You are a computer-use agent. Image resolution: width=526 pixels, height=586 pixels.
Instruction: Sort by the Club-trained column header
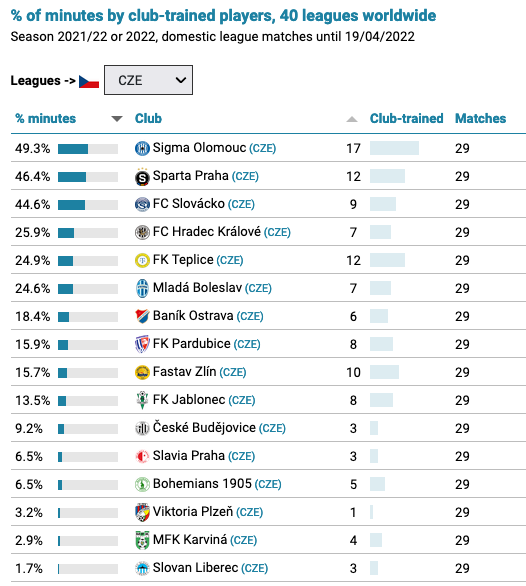coord(406,118)
